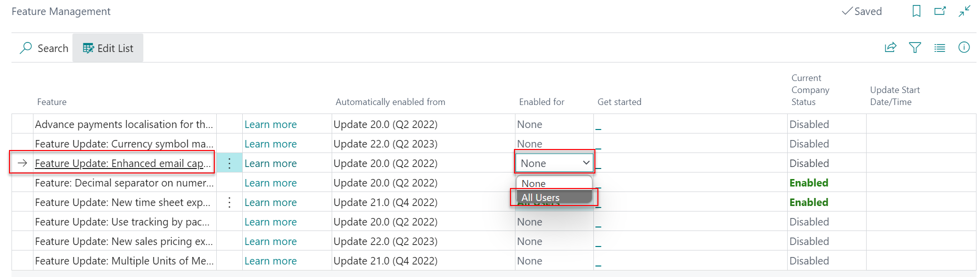
Task: Select All Users in dropdown list
Action: (x=540, y=197)
